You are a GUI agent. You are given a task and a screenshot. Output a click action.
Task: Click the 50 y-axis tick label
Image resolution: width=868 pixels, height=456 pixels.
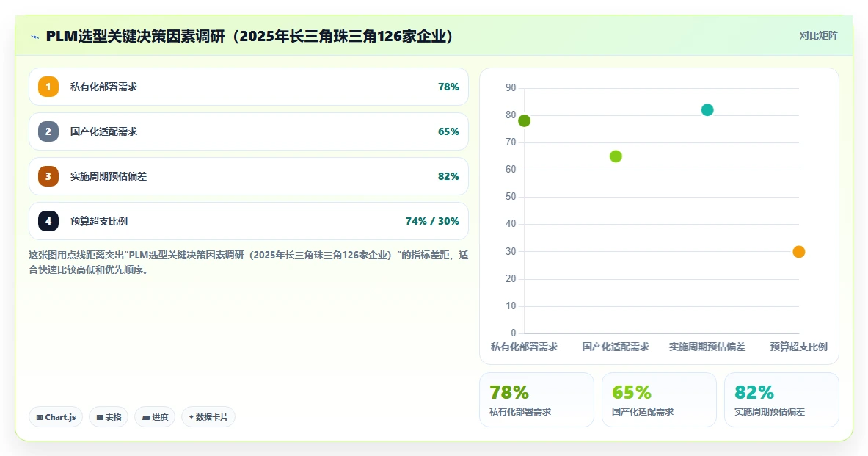[511, 197]
